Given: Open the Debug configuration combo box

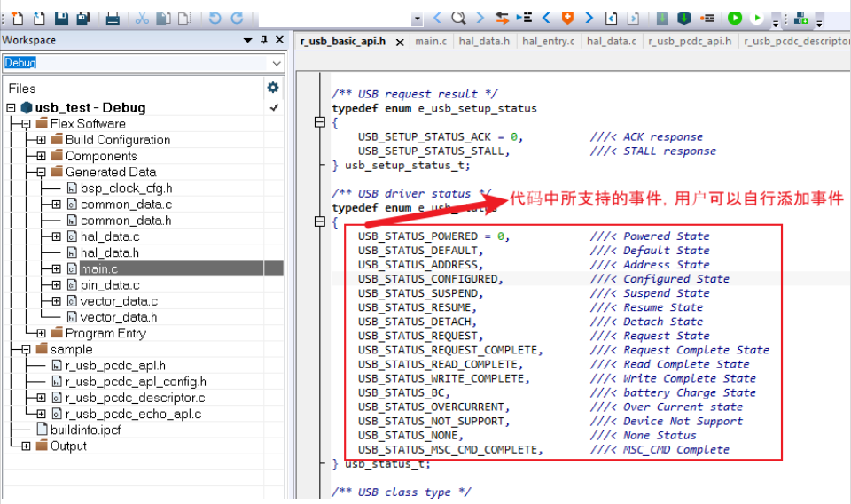Looking at the screenshot, I should pos(144,63).
